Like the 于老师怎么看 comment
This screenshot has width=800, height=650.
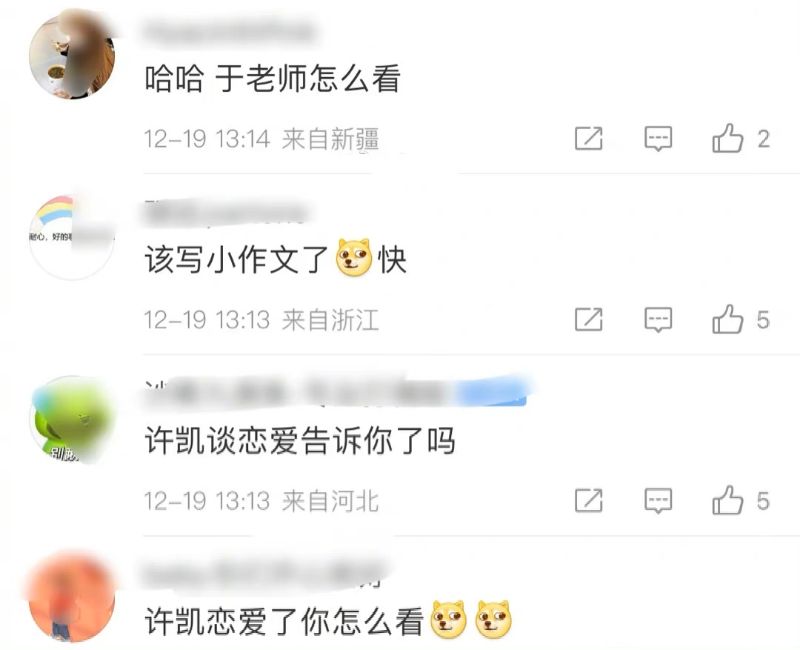(728, 138)
